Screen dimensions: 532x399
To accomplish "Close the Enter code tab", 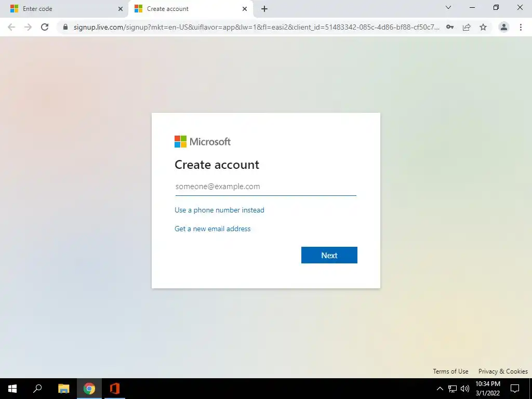I will point(121,9).
